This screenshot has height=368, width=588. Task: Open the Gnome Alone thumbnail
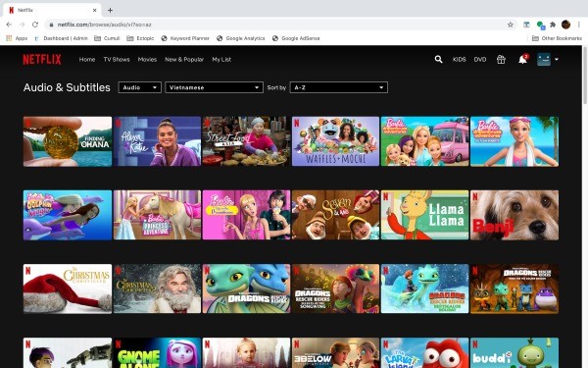(157, 352)
